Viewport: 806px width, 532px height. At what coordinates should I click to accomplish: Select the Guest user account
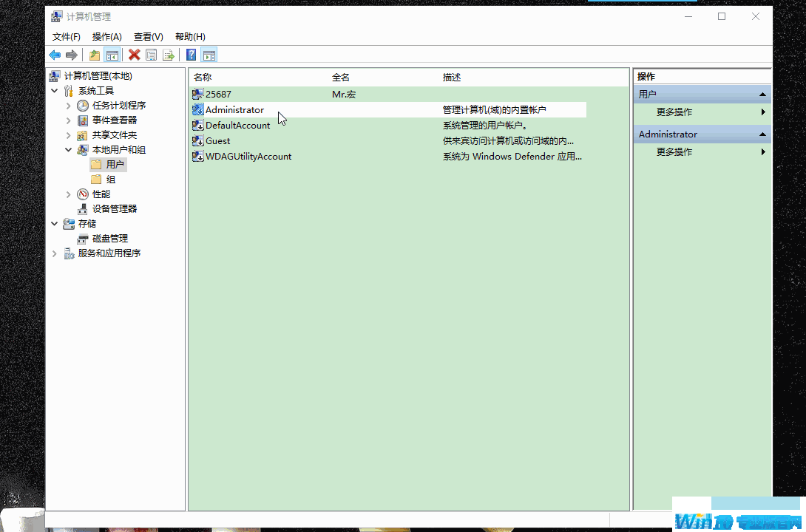point(217,140)
